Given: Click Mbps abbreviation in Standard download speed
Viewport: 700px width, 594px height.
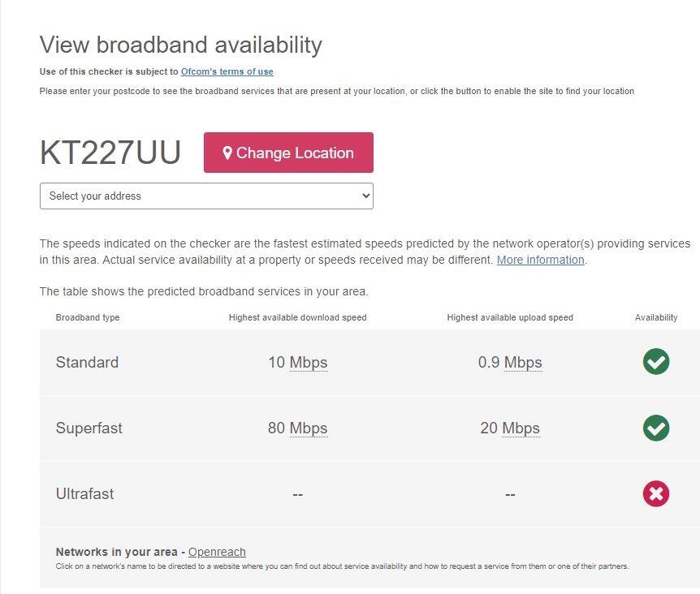Looking at the screenshot, I should [x=309, y=363].
